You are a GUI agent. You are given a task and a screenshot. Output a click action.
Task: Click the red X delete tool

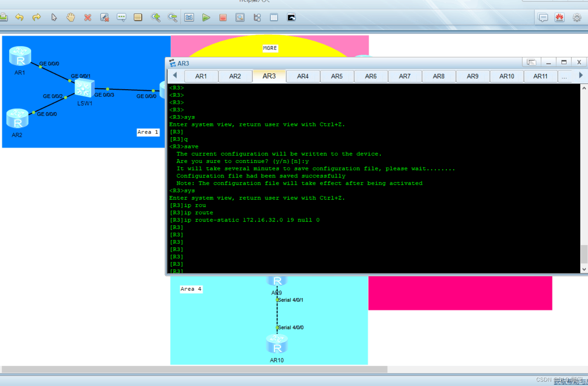(x=88, y=17)
